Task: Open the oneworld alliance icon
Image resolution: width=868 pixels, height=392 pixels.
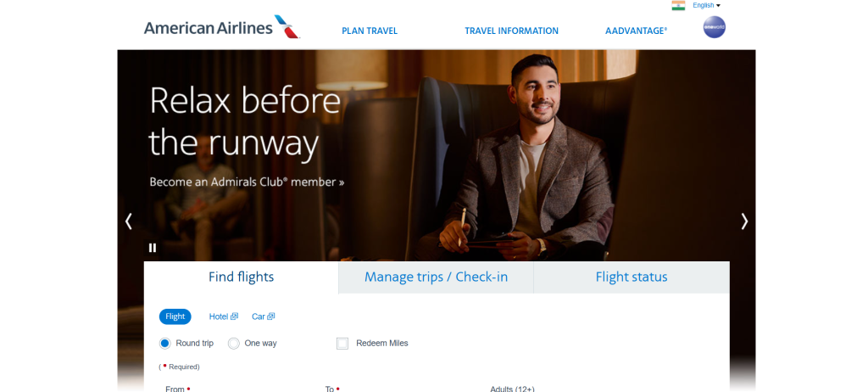Action: pos(714,27)
